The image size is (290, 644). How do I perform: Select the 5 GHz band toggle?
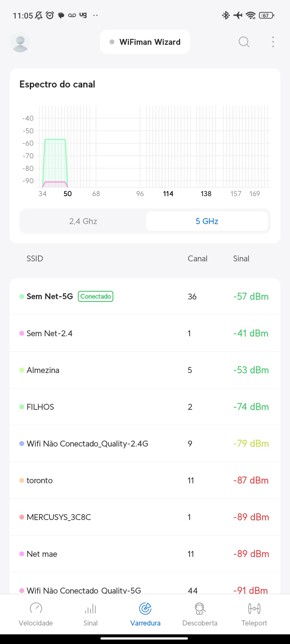click(x=207, y=221)
